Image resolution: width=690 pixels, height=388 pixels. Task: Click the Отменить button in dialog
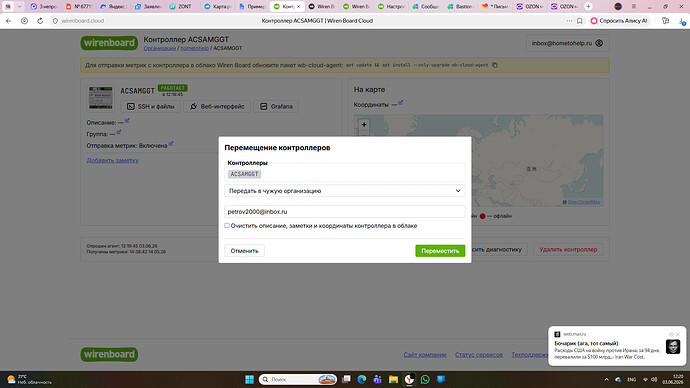244,251
